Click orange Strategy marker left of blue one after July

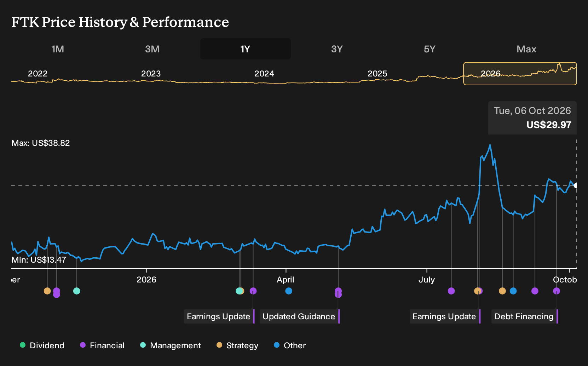(x=502, y=291)
